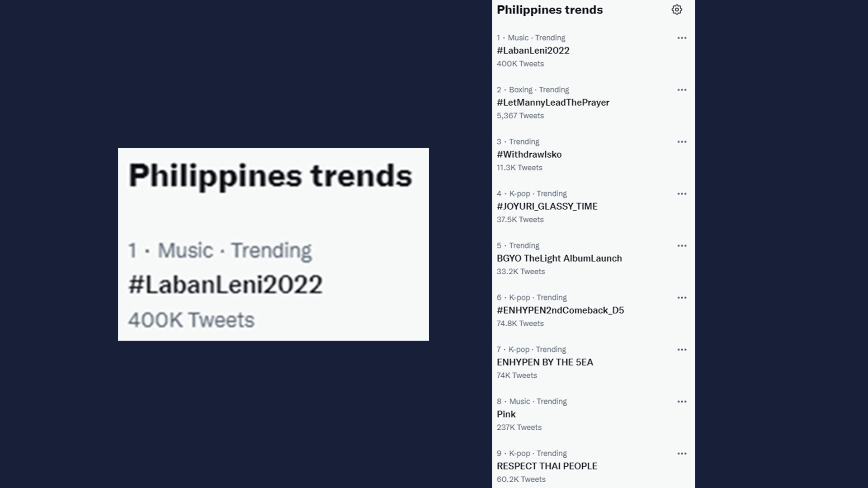Click '237K Tweets' count text

(x=519, y=427)
